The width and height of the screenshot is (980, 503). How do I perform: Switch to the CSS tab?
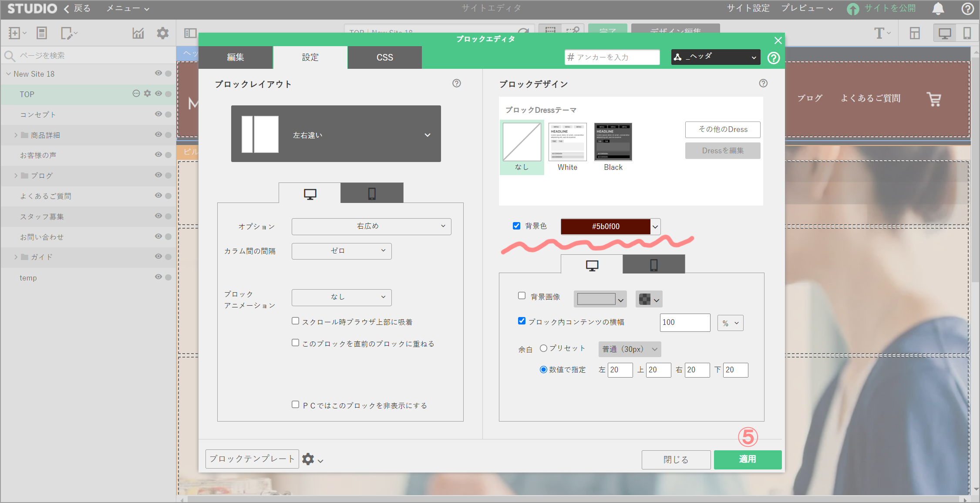pos(384,57)
